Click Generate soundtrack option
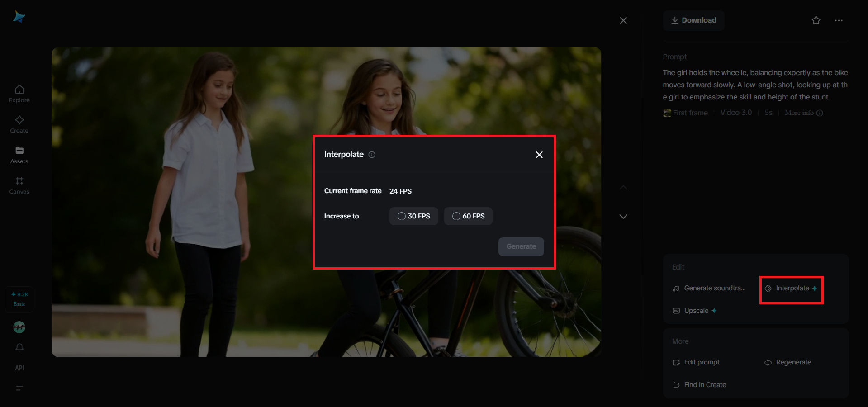868x407 pixels. (x=709, y=288)
